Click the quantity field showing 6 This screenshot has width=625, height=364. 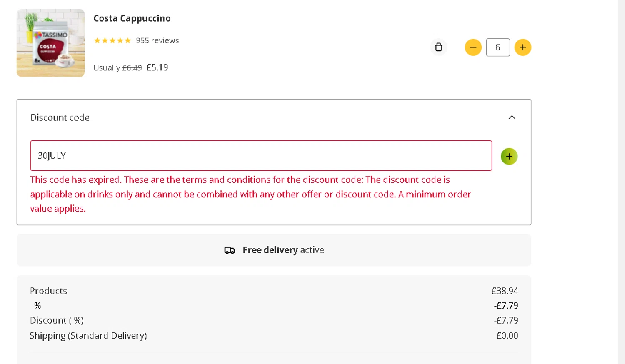click(x=497, y=47)
